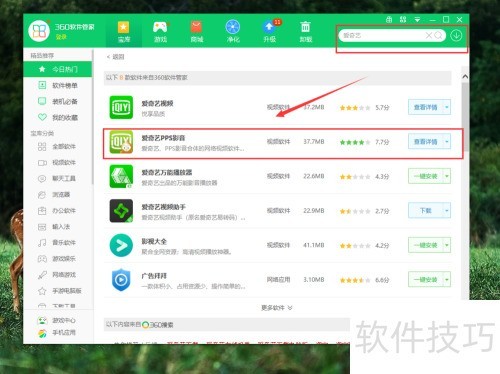Click the results list vertical scrollbar thumb

coord(465,117)
